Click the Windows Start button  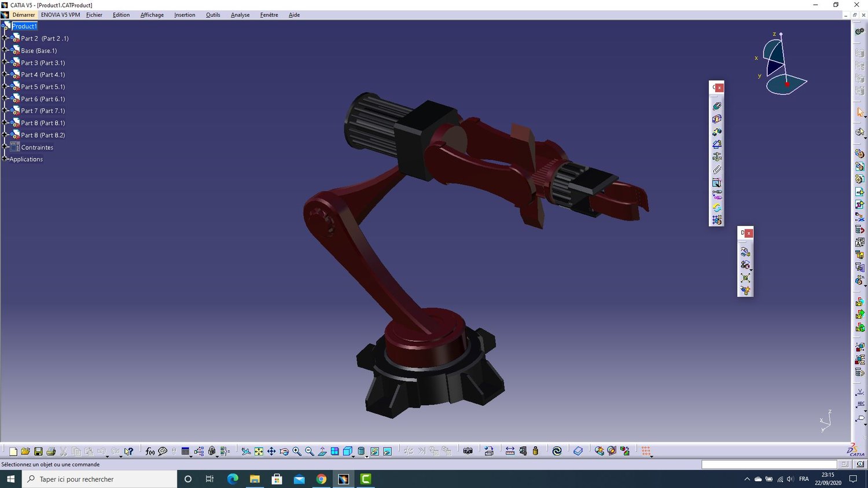point(10,479)
